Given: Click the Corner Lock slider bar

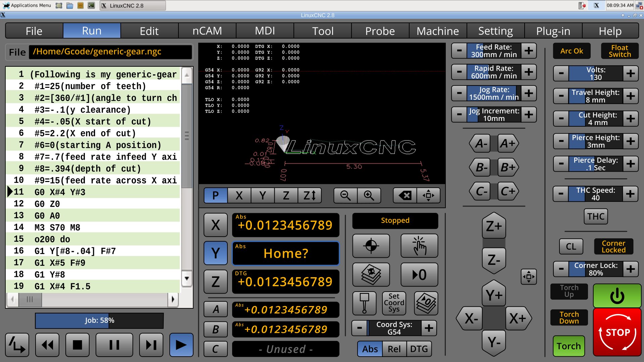Looking at the screenshot, I should (596, 269).
